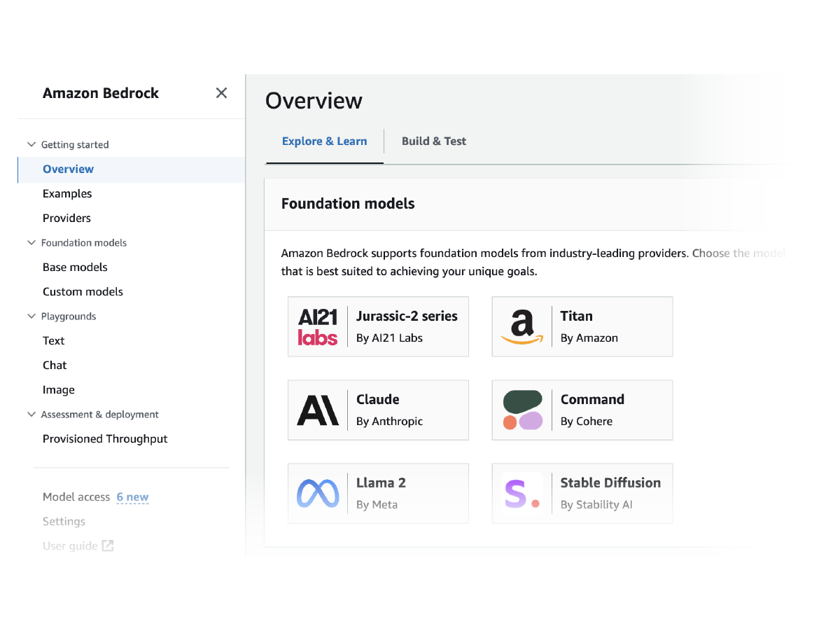Viewport: 840px width, 631px height.
Task: Click the Cohere Command logo icon
Action: (522, 410)
